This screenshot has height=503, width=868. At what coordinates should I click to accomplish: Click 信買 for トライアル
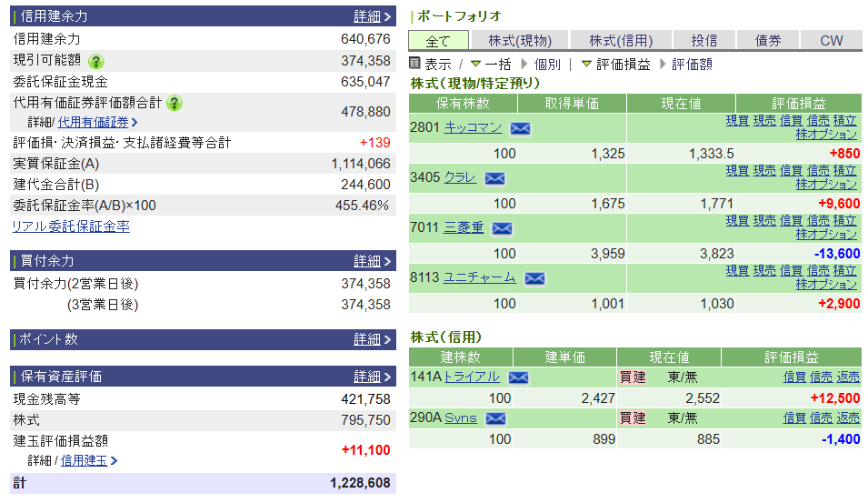point(793,377)
